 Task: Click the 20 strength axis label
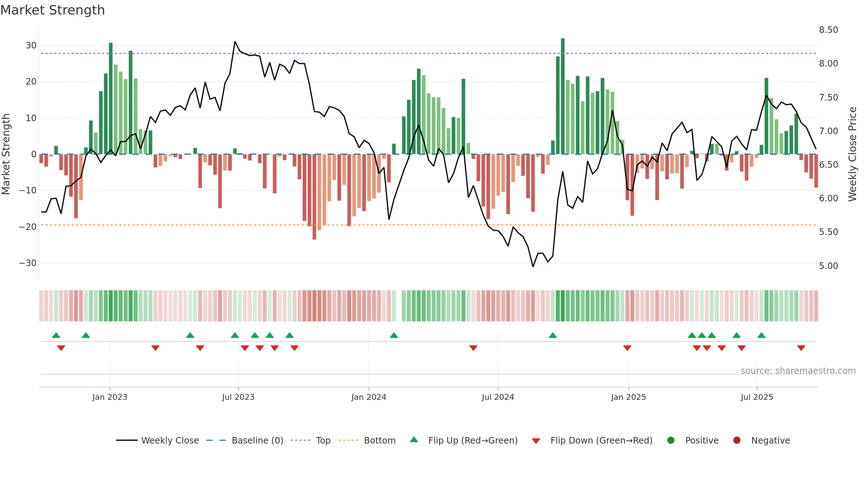coord(31,82)
